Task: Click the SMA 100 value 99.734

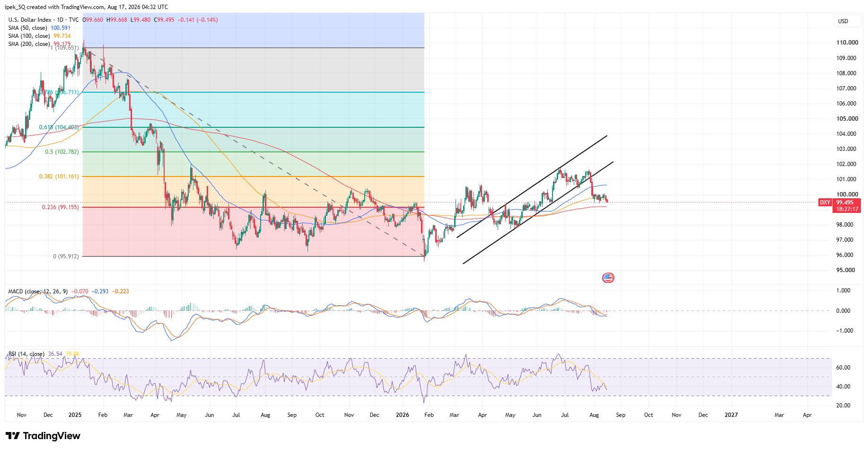Action: coord(62,36)
